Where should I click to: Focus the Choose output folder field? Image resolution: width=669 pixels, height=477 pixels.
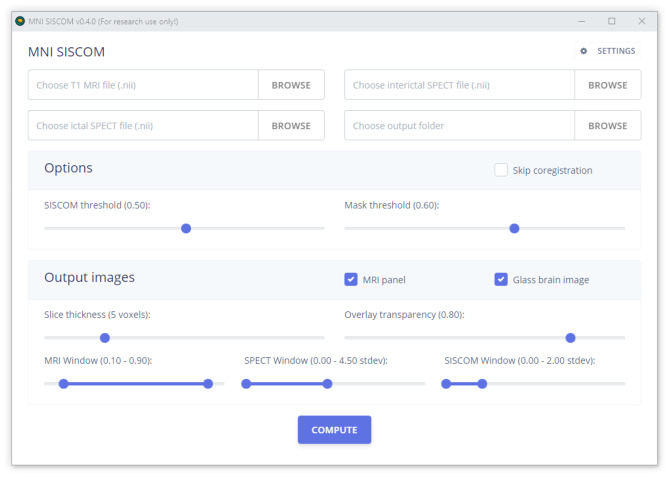[460, 126]
